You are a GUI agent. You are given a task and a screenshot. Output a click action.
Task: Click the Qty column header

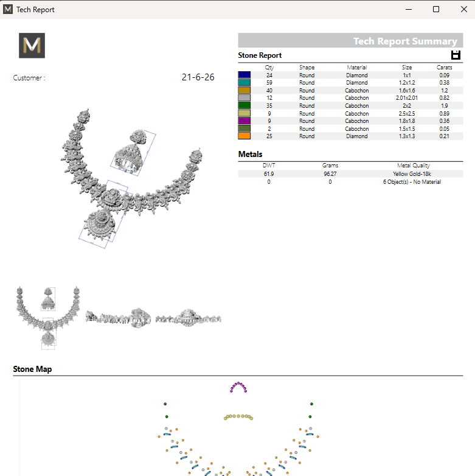tap(269, 68)
